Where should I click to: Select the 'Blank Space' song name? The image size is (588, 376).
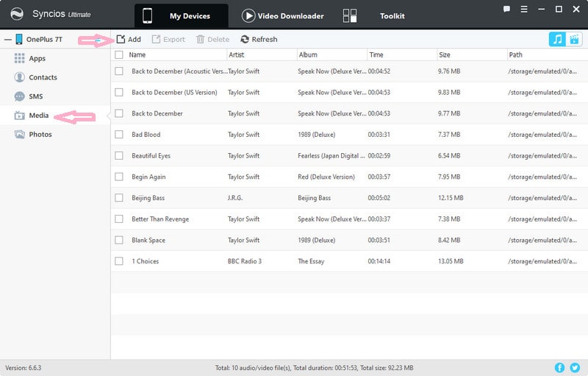[x=148, y=240]
